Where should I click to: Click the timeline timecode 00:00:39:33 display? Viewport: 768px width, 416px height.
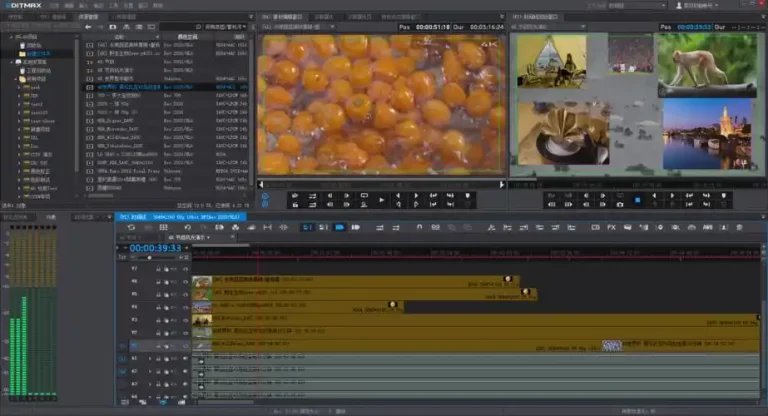(155, 248)
